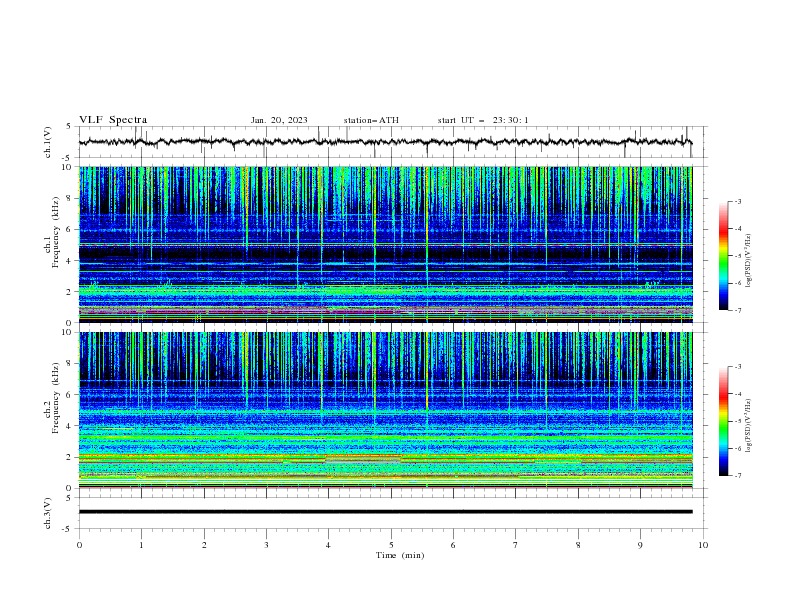Click the "ch.1(V)" waveform axis label
Viewport: 792px width, 612px height.
coord(48,142)
